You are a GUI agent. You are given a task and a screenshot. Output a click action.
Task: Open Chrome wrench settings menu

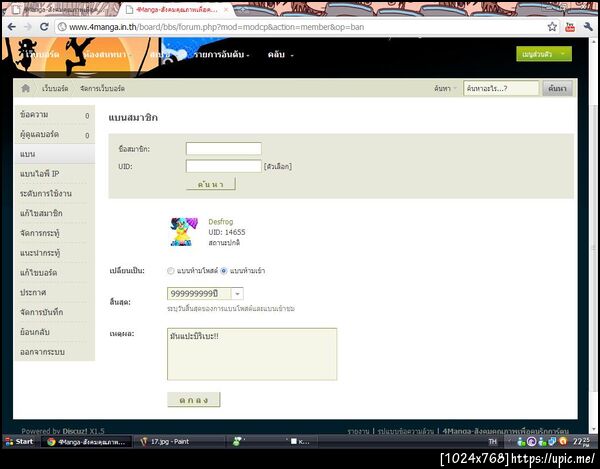coord(588,27)
